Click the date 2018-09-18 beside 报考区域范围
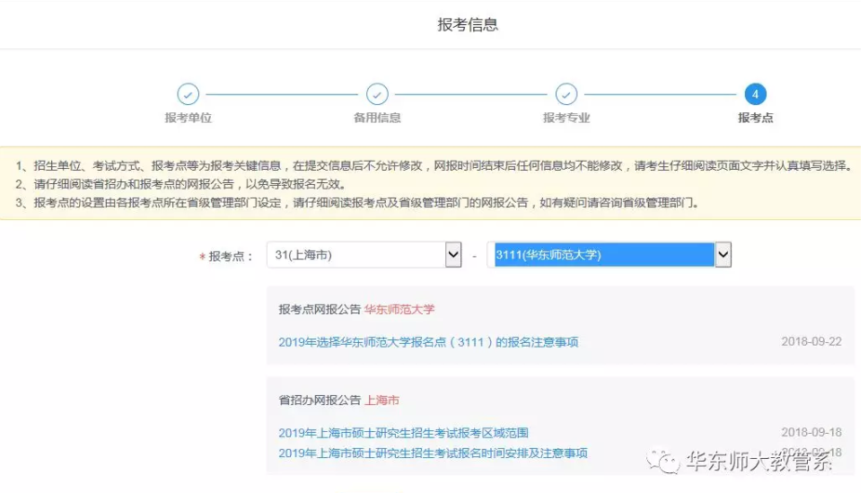Screen dimensions: 868x493 click(x=811, y=432)
